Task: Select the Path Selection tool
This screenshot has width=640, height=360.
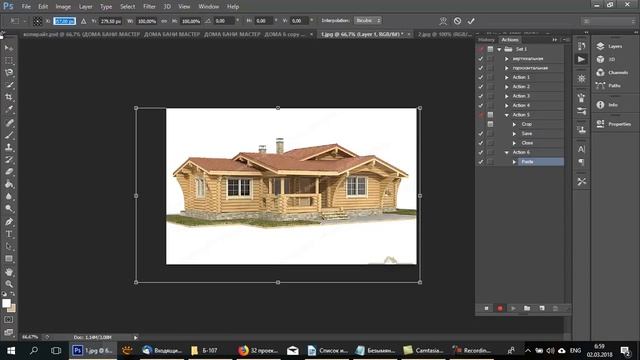Action: [x=9, y=246]
